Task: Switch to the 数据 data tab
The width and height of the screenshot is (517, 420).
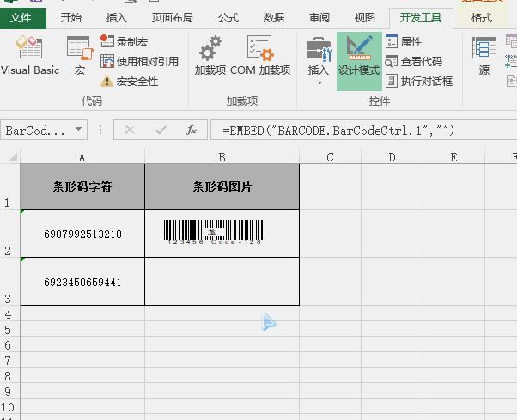Action: click(274, 18)
